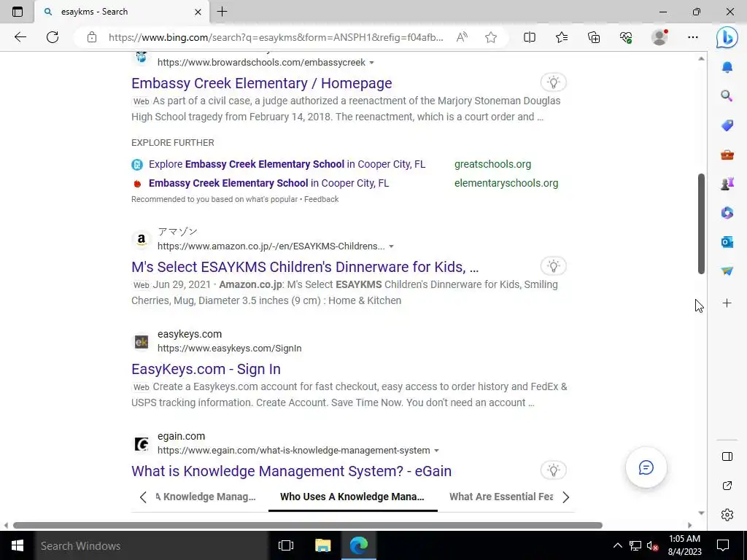This screenshot has width=747, height=560.
Task: Open the profile avatar menu
Action: (x=659, y=37)
